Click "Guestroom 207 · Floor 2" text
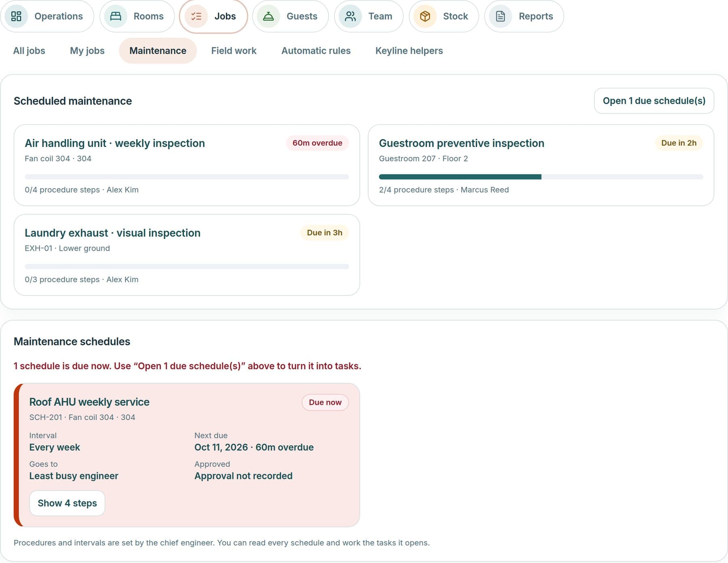Screen dimensions: 728x563 (423, 159)
